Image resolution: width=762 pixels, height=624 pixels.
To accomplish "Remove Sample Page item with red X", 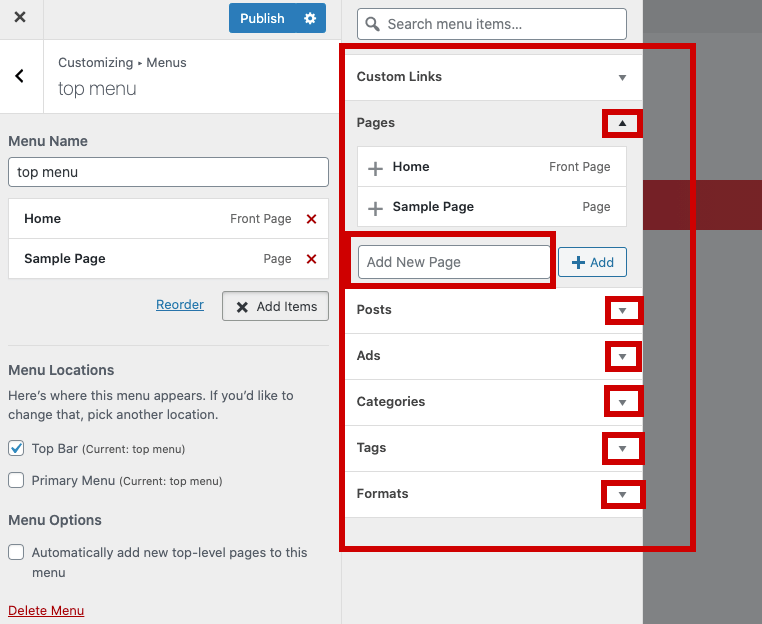I will 312,259.
